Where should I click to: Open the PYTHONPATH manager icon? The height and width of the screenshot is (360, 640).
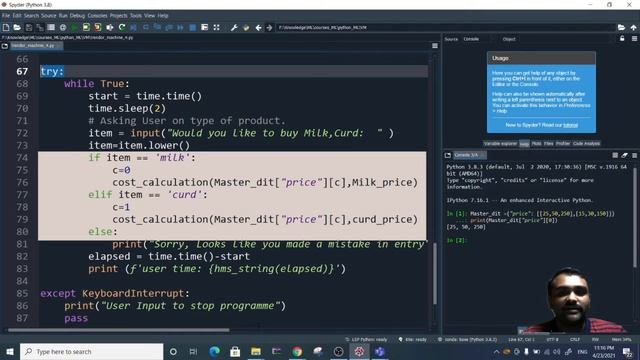coord(246,27)
